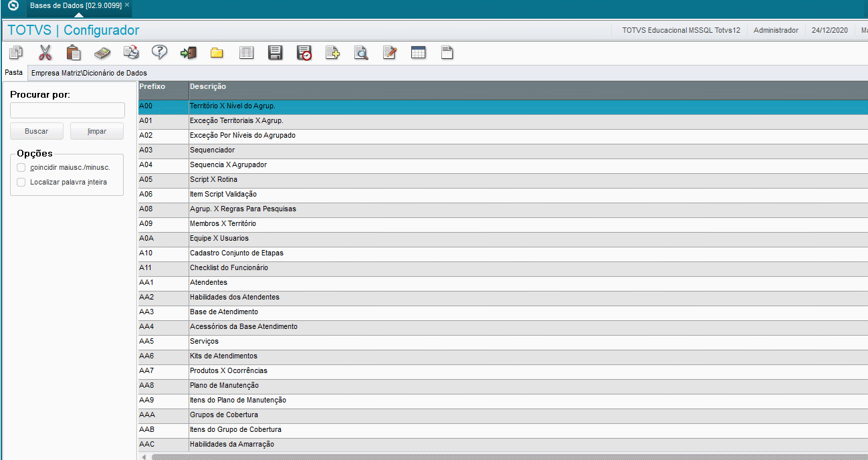Image resolution: width=868 pixels, height=460 pixels.
Task: Click the horizontal scrollbar at bottom
Action: (510, 457)
